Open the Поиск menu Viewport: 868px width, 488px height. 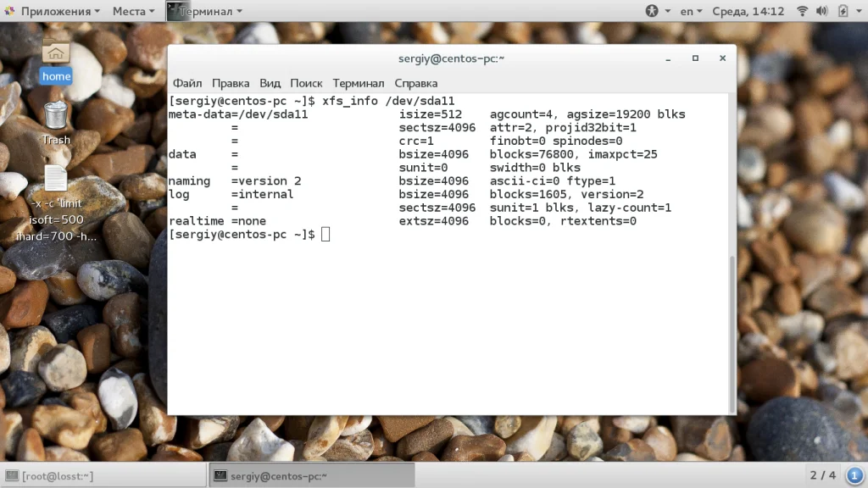(x=306, y=83)
